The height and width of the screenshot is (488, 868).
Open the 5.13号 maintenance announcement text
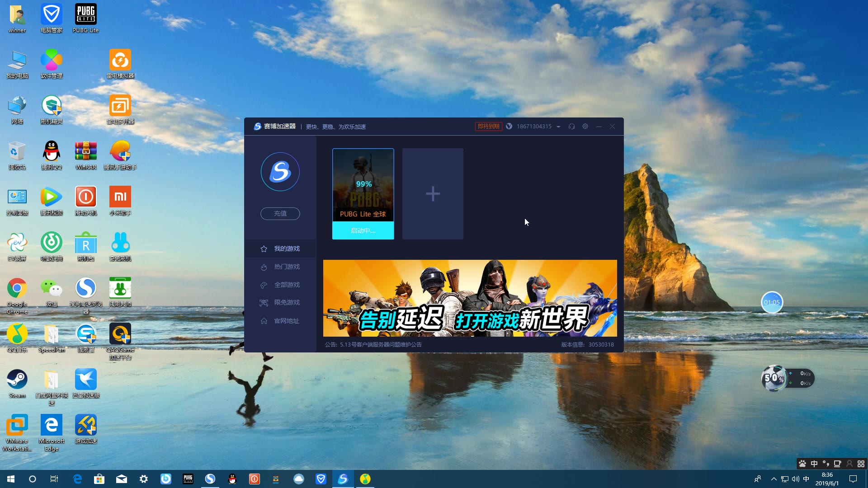coord(373,345)
